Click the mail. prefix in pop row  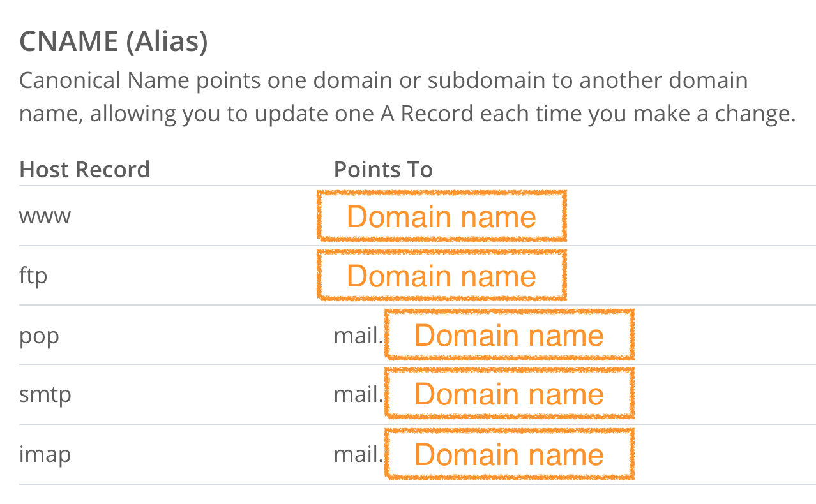tap(358, 335)
